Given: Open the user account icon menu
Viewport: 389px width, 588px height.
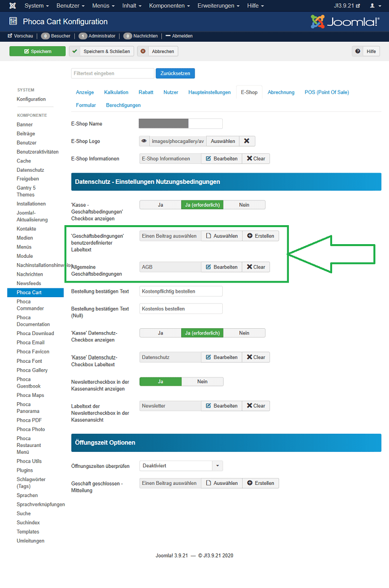Looking at the screenshot, I should pos(375,6).
